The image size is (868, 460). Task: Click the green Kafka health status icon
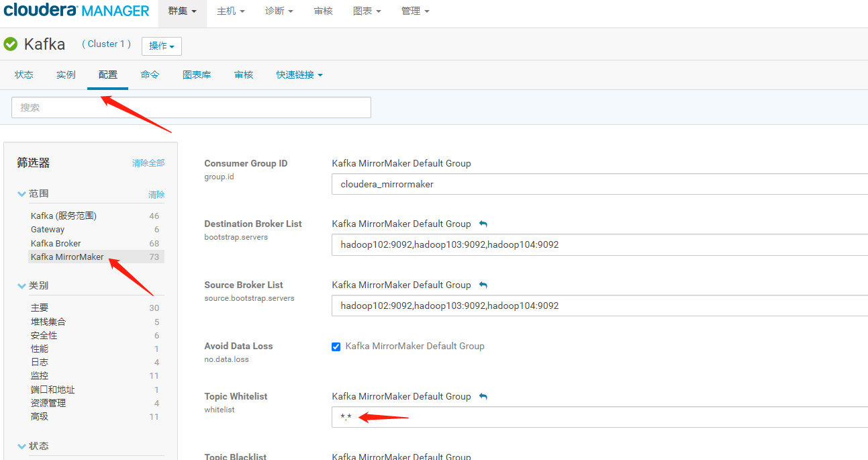point(10,44)
